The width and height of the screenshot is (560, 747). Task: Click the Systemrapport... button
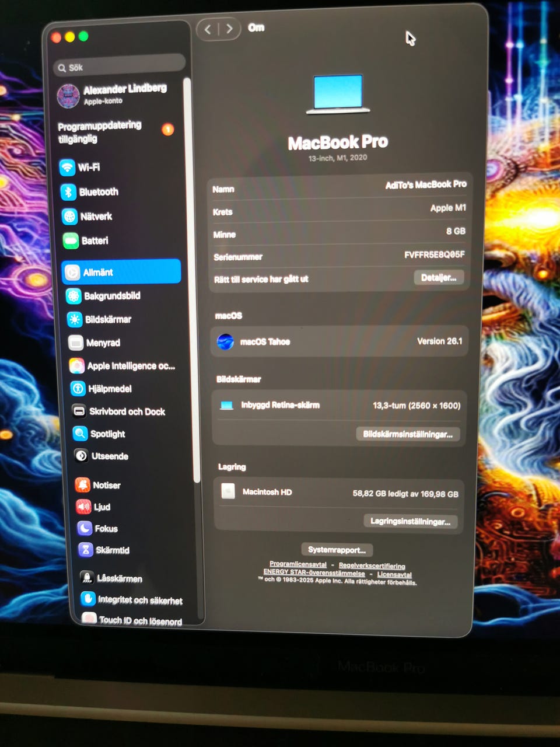(x=337, y=550)
